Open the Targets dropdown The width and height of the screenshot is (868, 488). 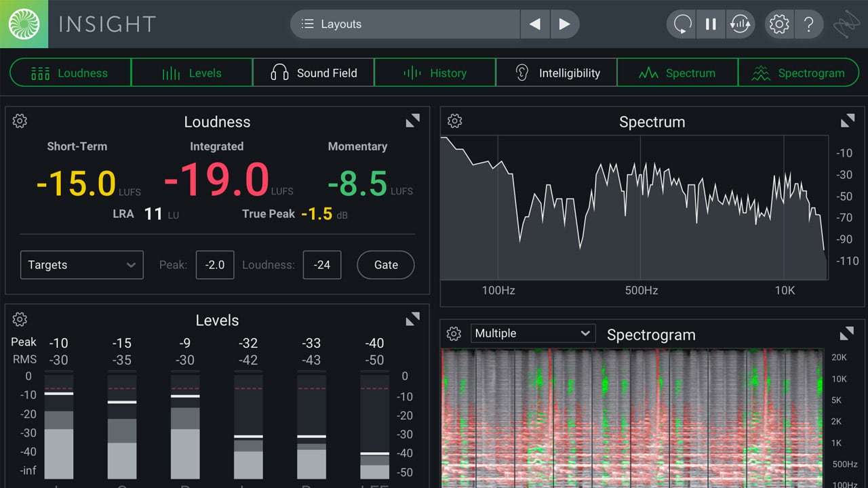82,265
